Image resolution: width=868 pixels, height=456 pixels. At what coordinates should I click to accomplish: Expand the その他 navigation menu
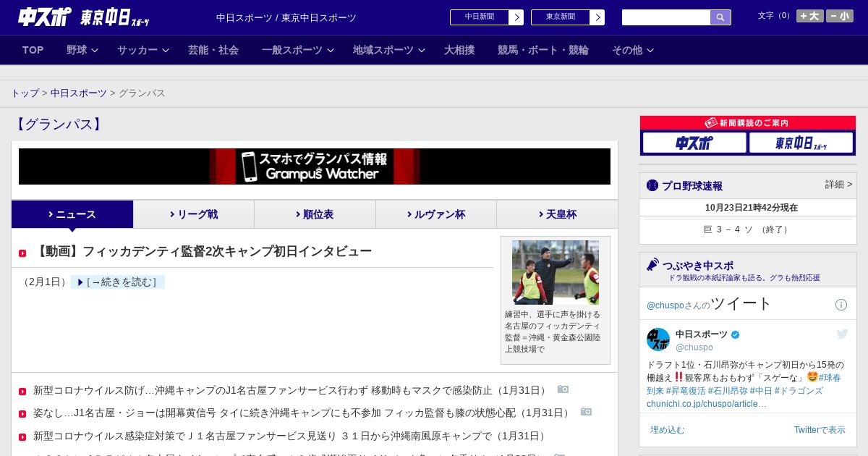tap(633, 50)
